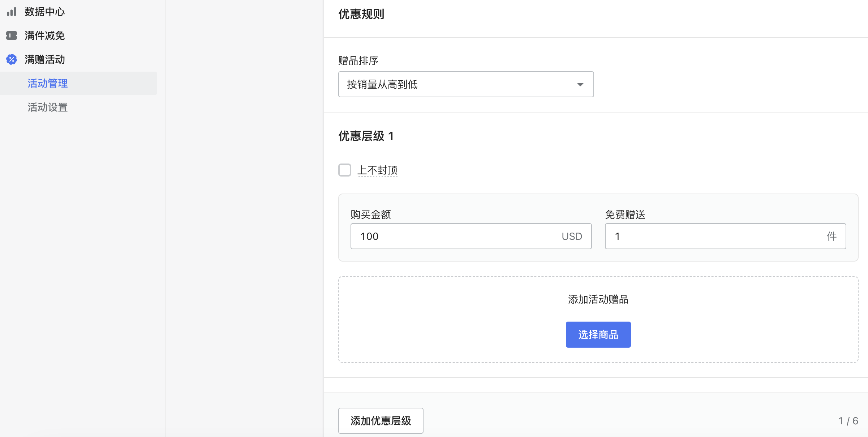Click the USD unit label in 购买金额
The image size is (868, 437).
click(572, 236)
